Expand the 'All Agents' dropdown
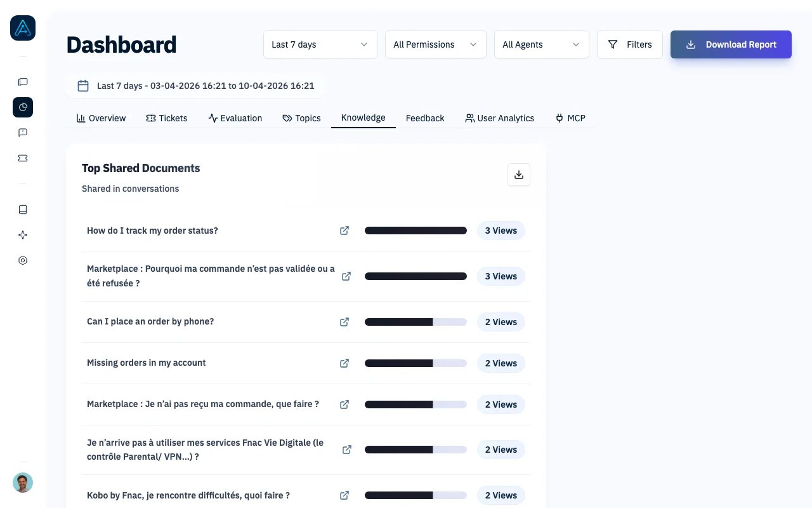This screenshot has width=812, height=508. (542, 44)
